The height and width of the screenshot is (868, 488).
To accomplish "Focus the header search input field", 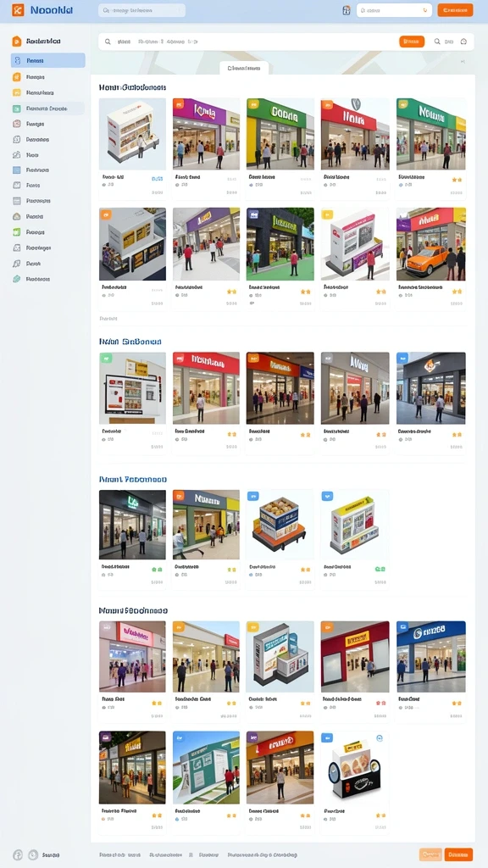I will [x=142, y=10].
